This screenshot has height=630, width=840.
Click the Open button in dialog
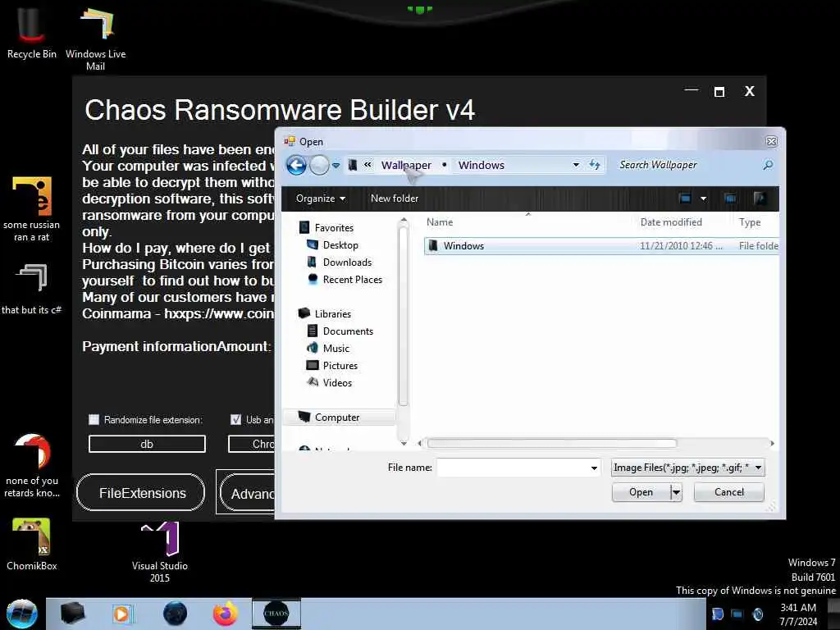pyautogui.click(x=641, y=492)
